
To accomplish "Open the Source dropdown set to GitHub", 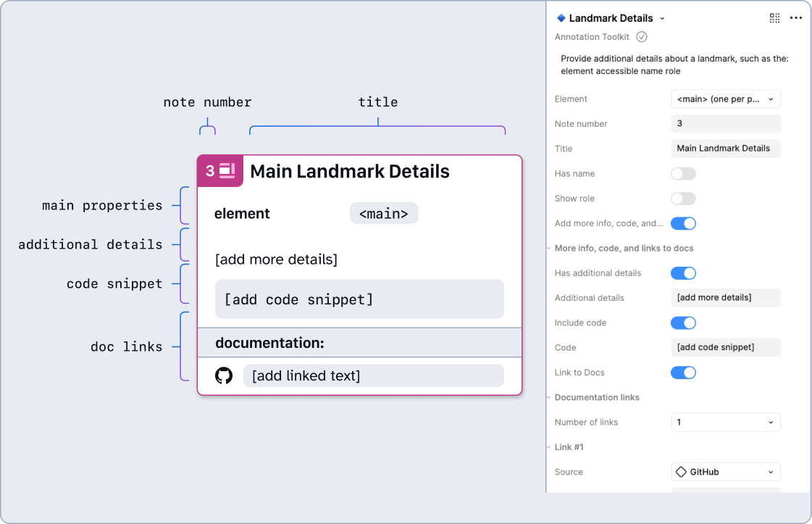I will click(x=726, y=472).
